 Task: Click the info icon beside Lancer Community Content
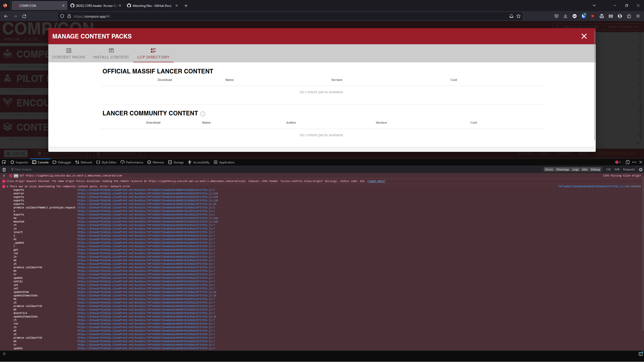(x=203, y=114)
